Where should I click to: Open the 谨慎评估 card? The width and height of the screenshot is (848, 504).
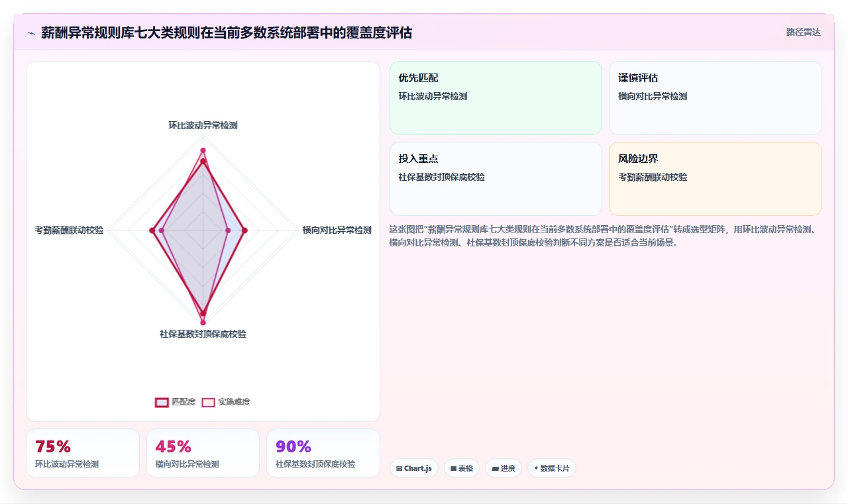[715, 98]
